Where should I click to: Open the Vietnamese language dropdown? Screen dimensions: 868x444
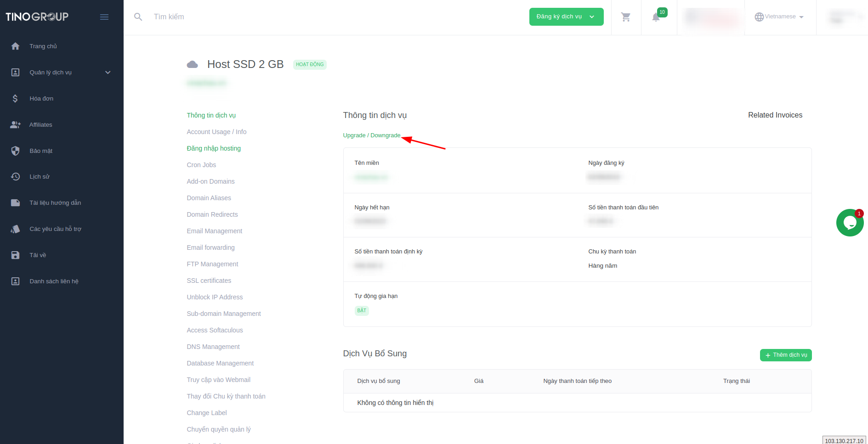[x=779, y=17]
